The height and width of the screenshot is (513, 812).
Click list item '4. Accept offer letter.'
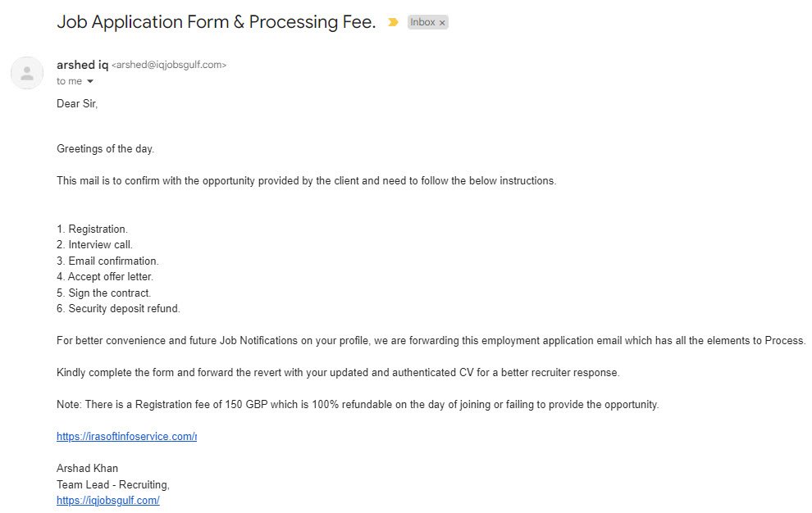(104, 277)
